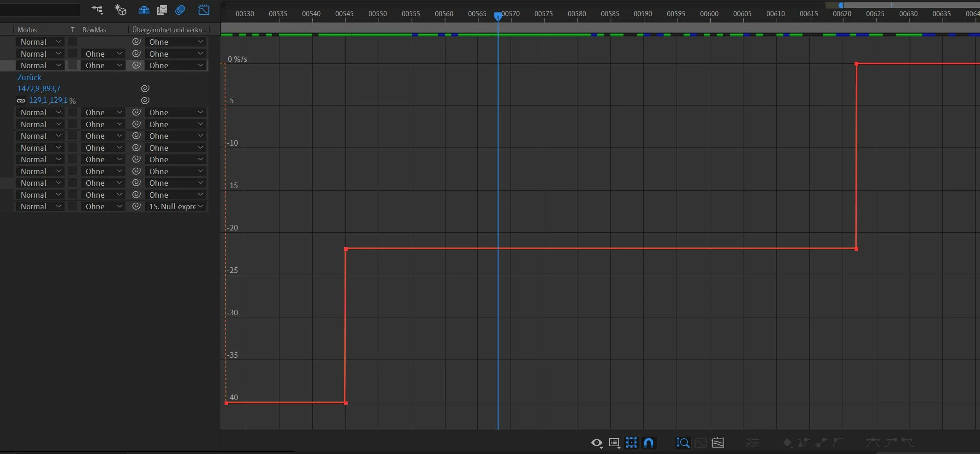Open the composition mini-flowchart
This screenshot has height=454, width=980.
tap(97, 10)
